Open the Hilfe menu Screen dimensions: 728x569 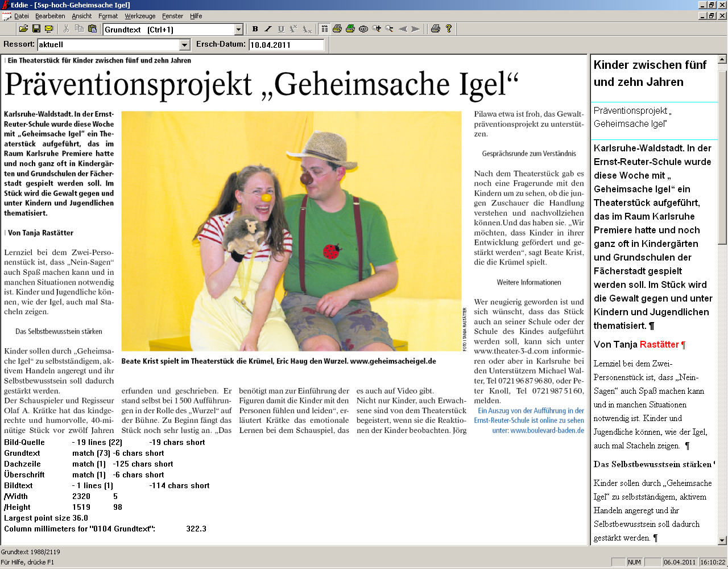[196, 16]
